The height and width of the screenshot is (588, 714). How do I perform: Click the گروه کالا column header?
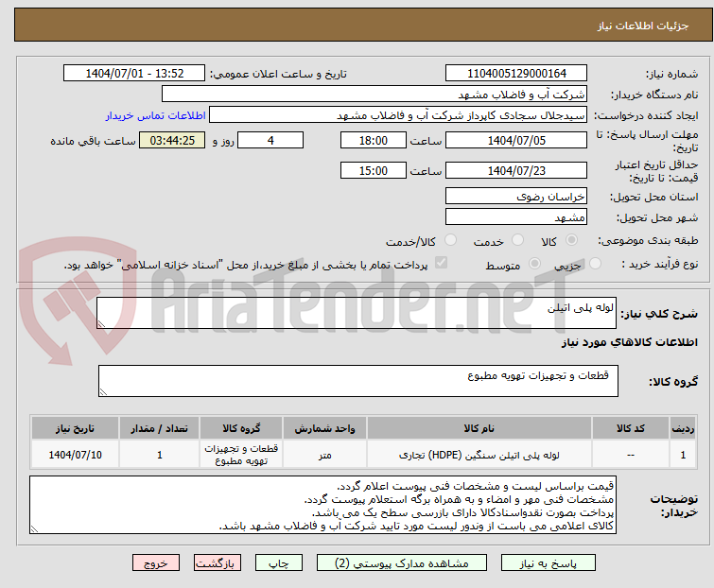241,428
